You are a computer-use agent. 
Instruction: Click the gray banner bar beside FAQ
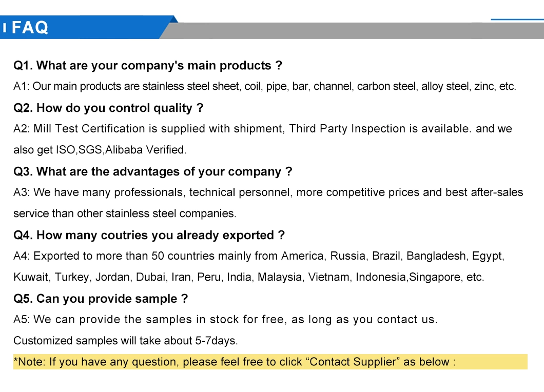tap(349, 31)
